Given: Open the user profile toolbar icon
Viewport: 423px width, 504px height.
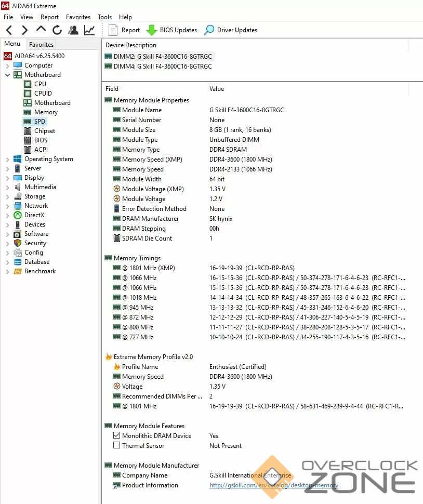Looking at the screenshot, I should 73,30.
